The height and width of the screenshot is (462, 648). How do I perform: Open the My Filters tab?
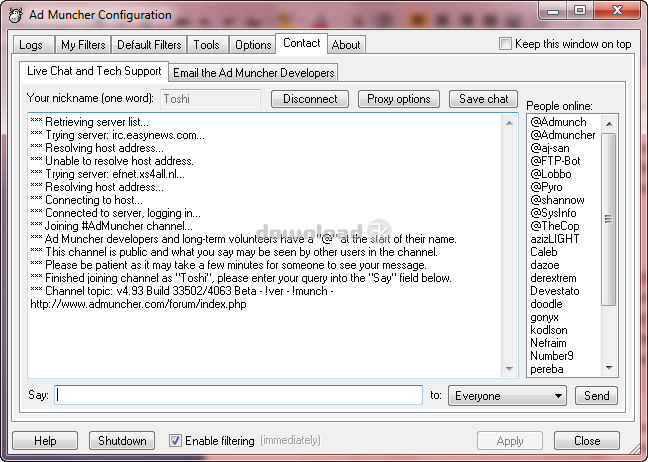[83, 45]
